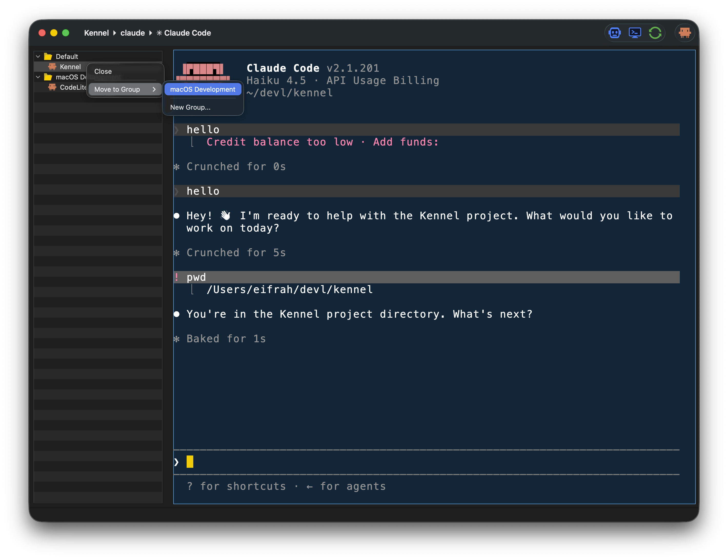Click the second 'hello' prompt line
Image resolution: width=728 pixels, height=560 pixels.
[x=426, y=191]
